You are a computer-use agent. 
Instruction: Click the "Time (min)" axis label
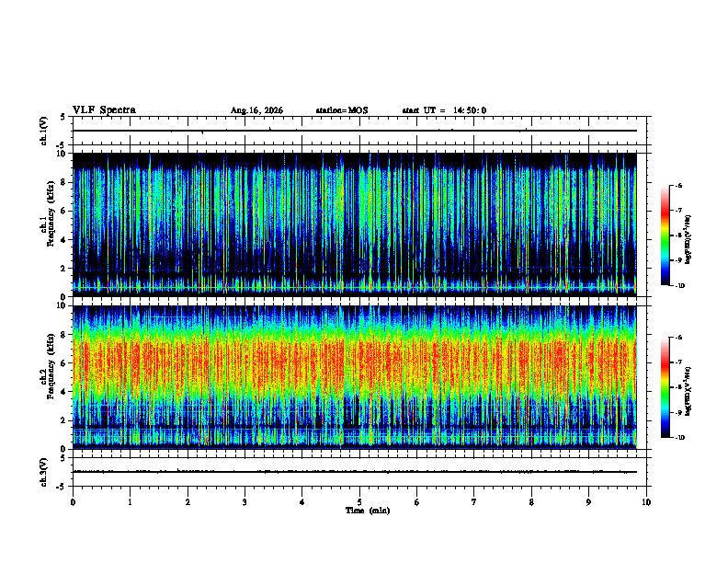click(x=368, y=511)
